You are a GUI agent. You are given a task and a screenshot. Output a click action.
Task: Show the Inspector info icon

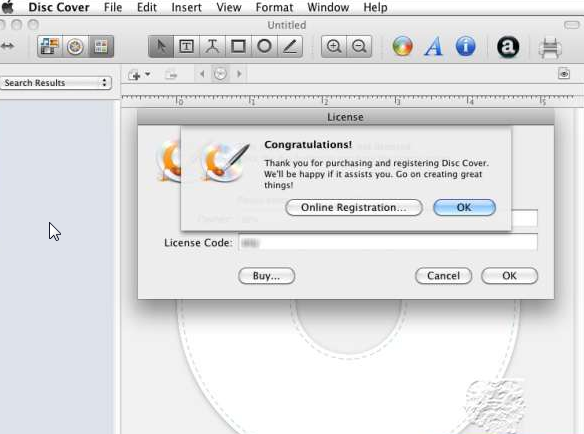click(466, 47)
